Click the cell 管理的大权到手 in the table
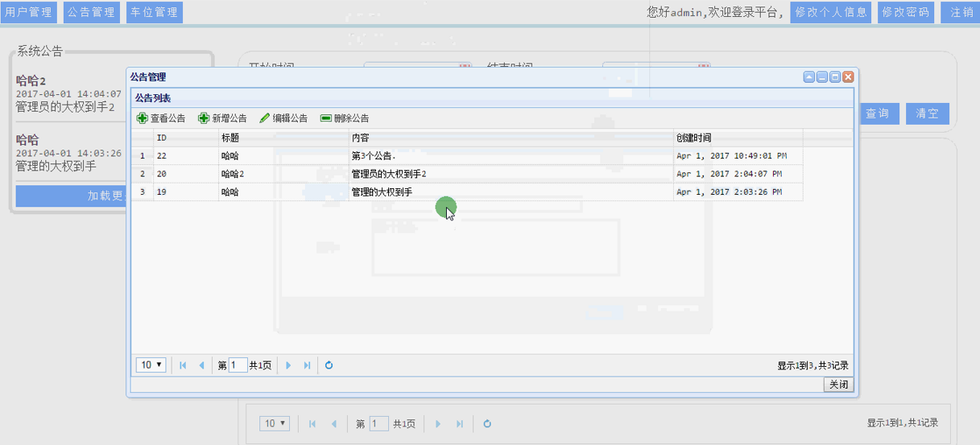Screen dimensions: 980x445 511,192
